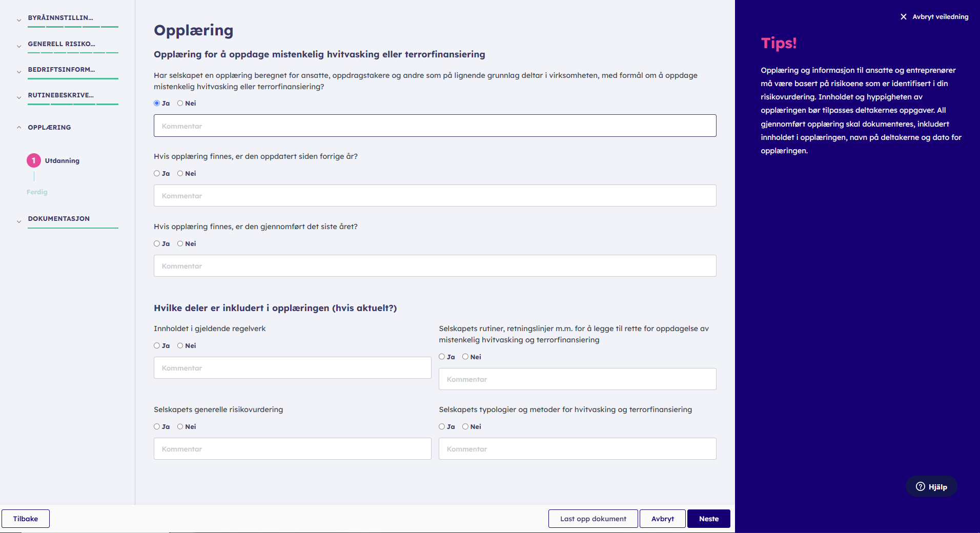Select Nei for Selskapets generelle risikovurdering
This screenshot has height=533, width=980.
tap(180, 426)
